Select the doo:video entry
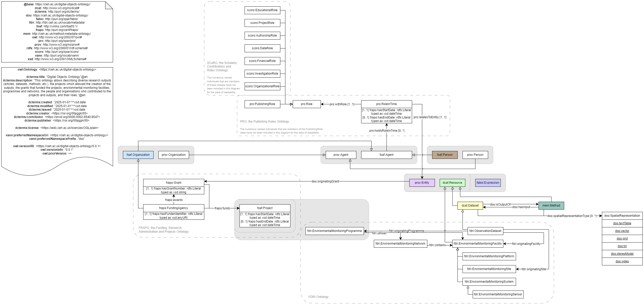The height and width of the screenshot is (305, 644). coord(622,261)
